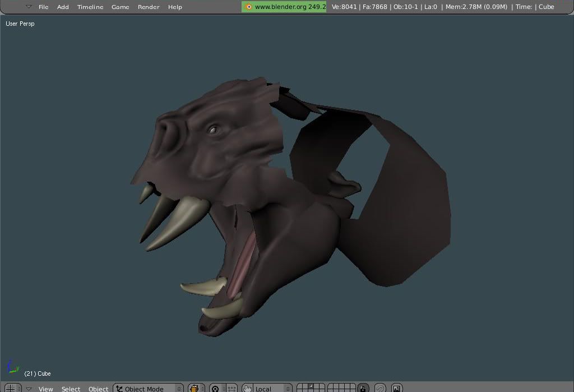
Task: Click the pivot point selector icon
Action: tap(215, 388)
